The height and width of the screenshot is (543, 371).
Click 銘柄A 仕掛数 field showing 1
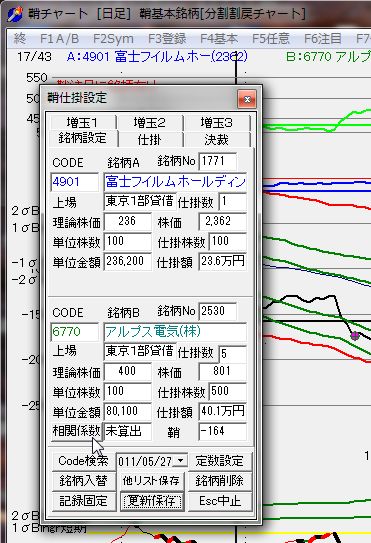pos(232,202)
